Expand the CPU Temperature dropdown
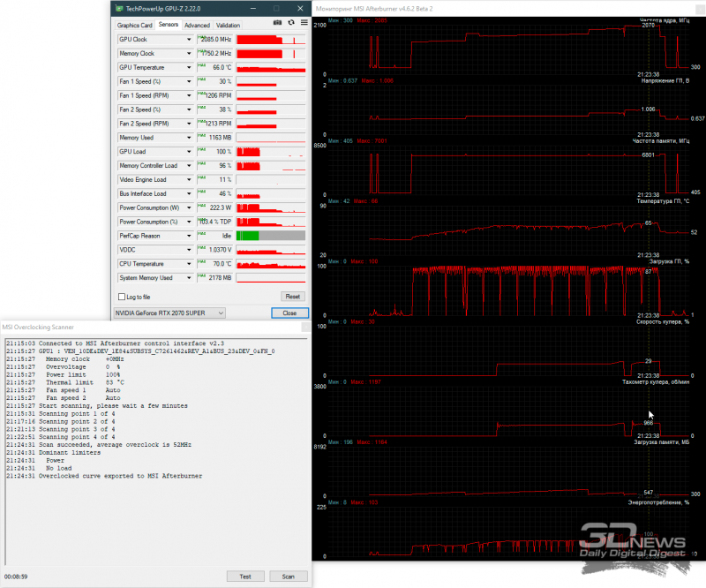 pyautogui.click(x=189, y=264)
